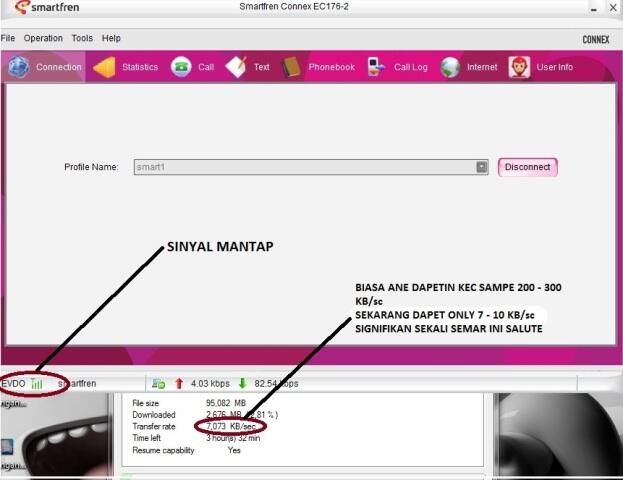Open the Phonebook tab label
The height and width of the screenshot is (480, 623).
[331, 67]
